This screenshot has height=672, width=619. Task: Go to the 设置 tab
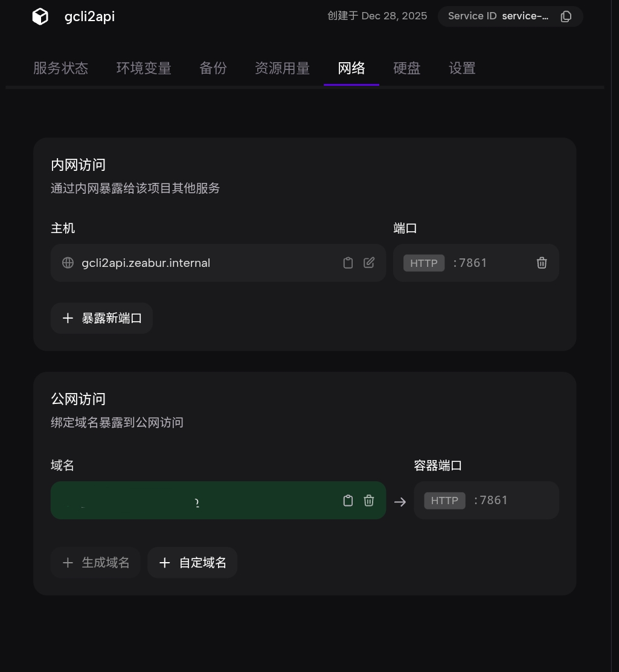pyautogui.click(x=461, y=68)
